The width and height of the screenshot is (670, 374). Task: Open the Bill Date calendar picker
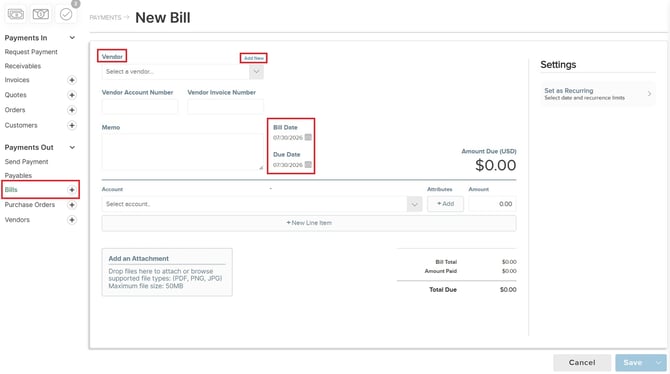tap(308, 137)
